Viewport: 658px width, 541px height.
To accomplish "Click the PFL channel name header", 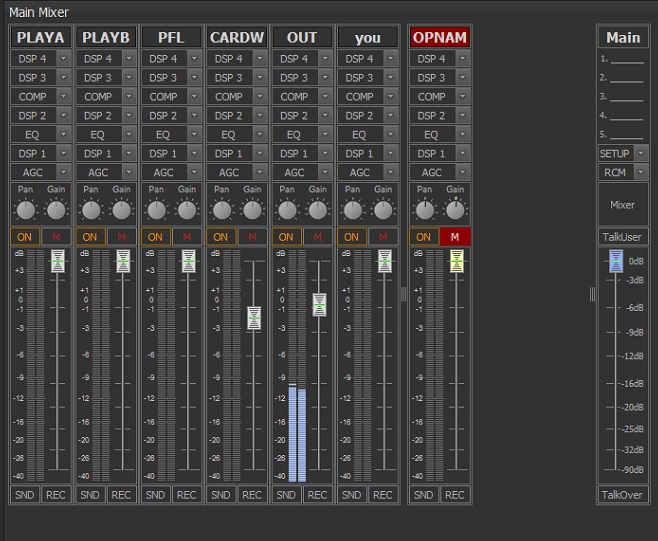I will click(171, 38).
